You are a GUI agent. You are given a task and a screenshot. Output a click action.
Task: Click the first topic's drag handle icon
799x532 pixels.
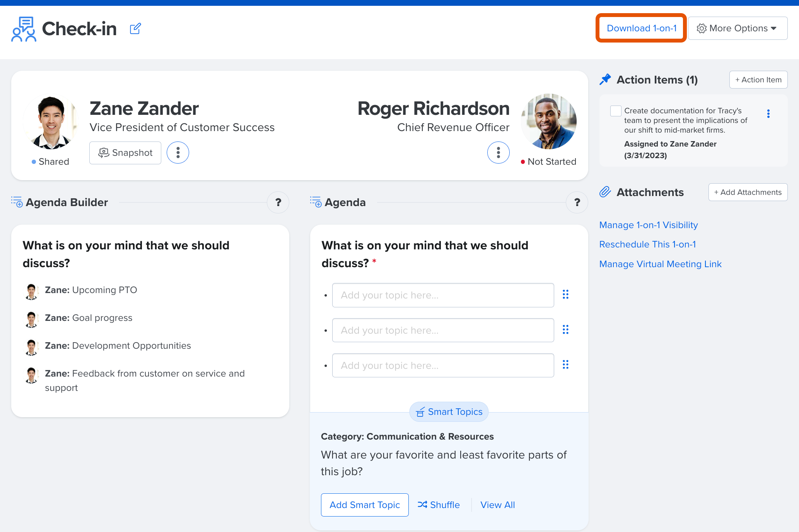pyautogui.click(x=565, y=295)
